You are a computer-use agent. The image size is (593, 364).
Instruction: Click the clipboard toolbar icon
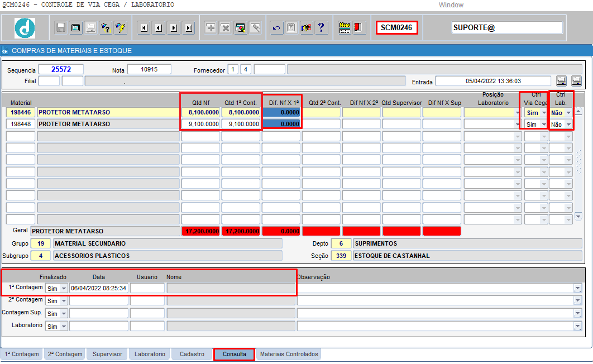291,27
